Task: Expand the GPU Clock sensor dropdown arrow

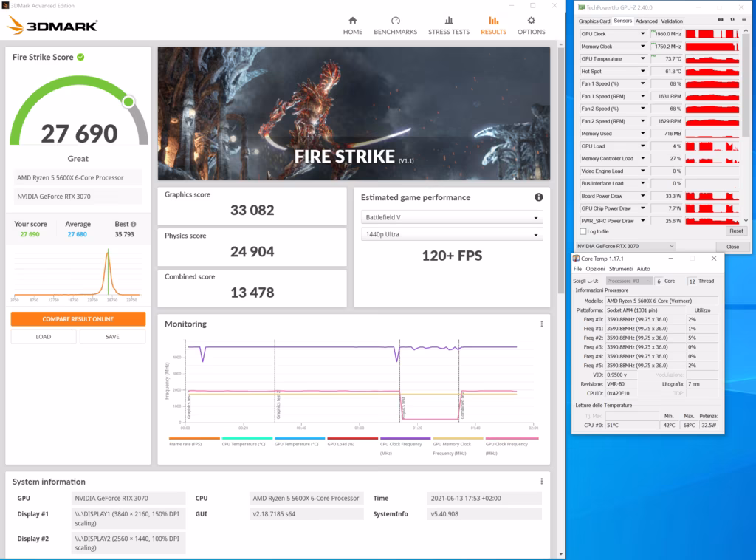Action: pos(643,34)
